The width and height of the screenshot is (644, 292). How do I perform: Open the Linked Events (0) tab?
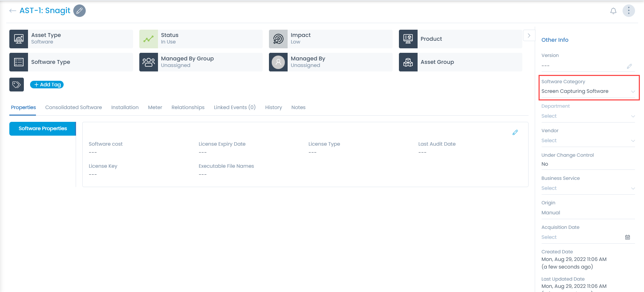(235, 107)
